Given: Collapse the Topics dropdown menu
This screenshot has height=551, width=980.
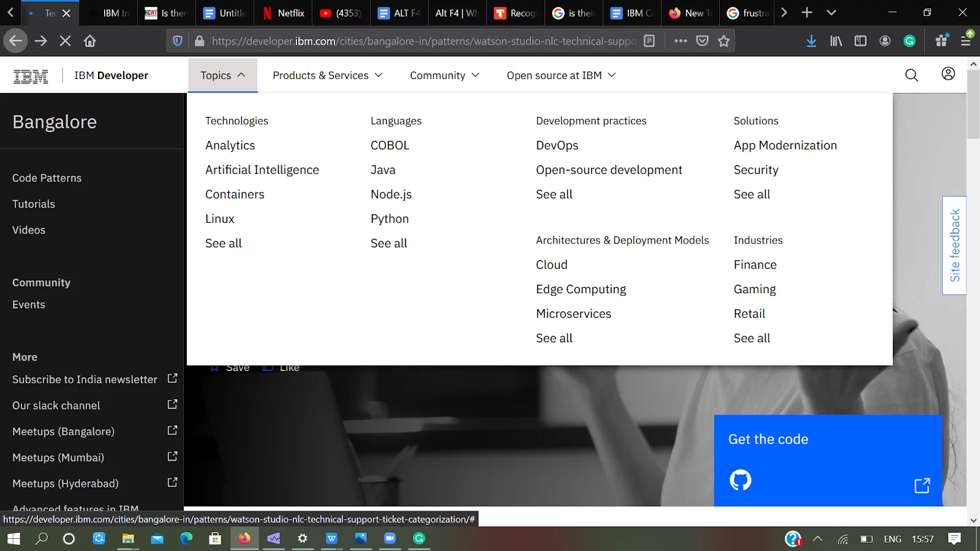Looking at the screenshot, I should (223, 75).
